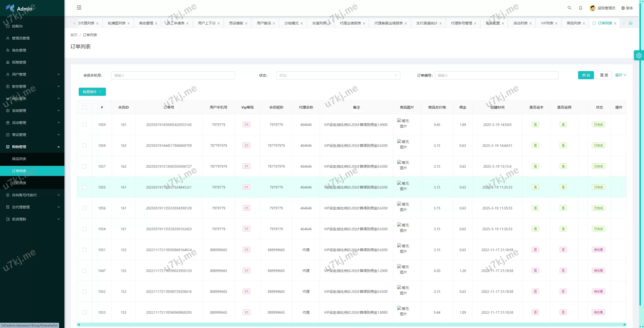
Task: Open the teal settings gear panel
Action: point(639,56)
